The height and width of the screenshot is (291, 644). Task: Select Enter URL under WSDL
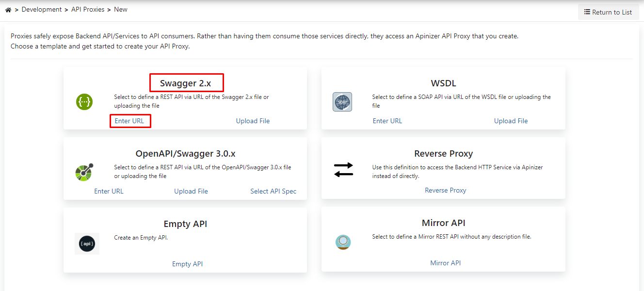[387, 121]
